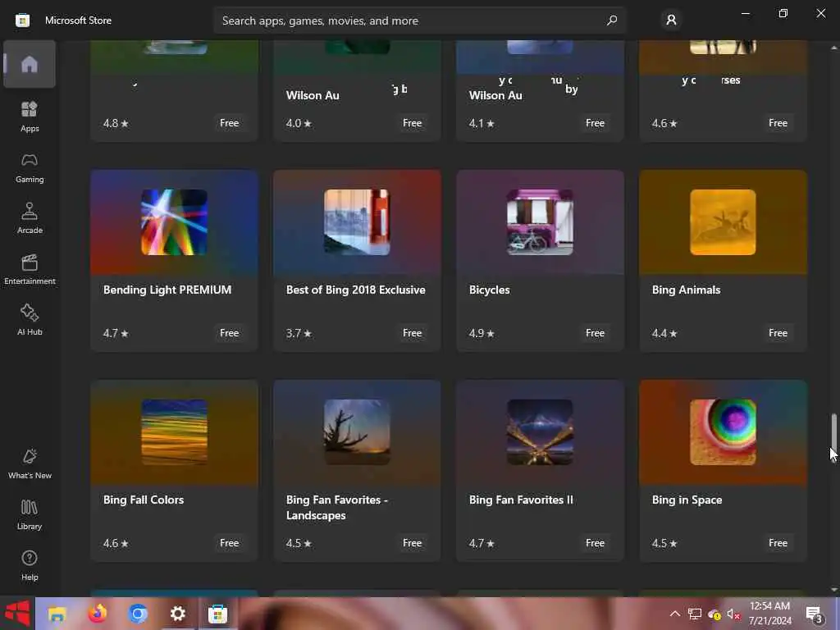The image size is (840, 630).
Task: Open Help in the sidebar
Action: click(x=30, y=565)
